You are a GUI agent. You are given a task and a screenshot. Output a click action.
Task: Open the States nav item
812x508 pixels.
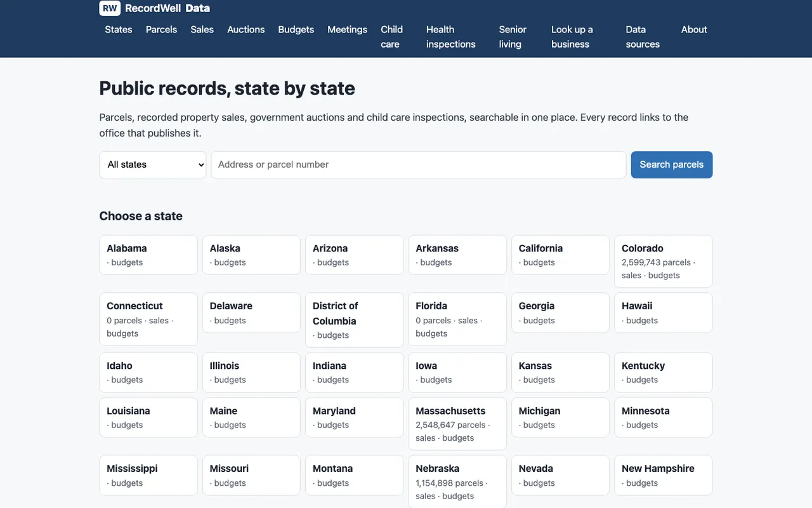(119, 29)
